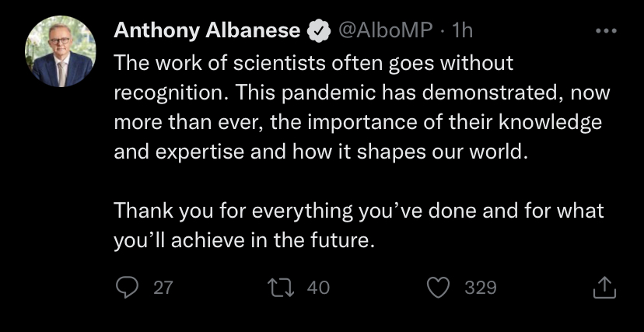
Task: Click the phrase "knowledge" in the tweet text
Action: point(562,122)
